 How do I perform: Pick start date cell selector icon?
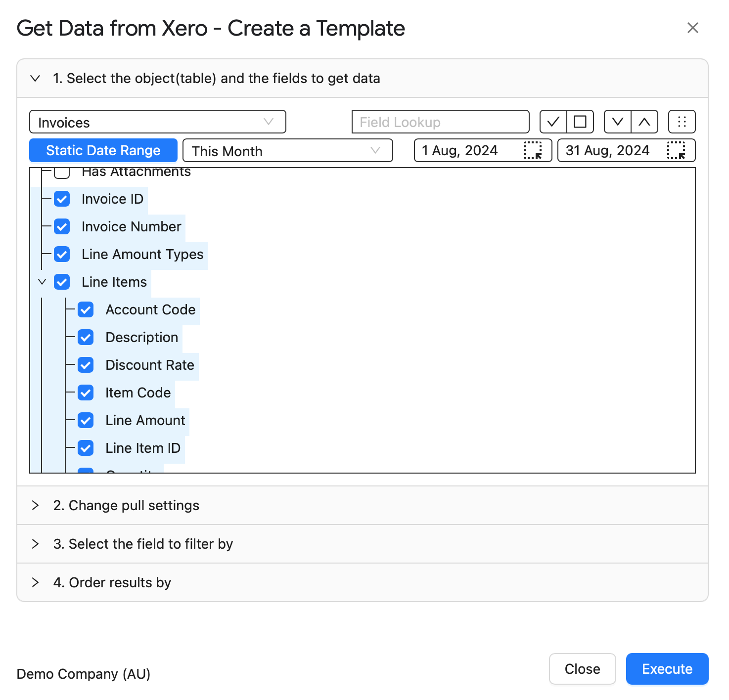pyautogui.click(x=533, y=150)
